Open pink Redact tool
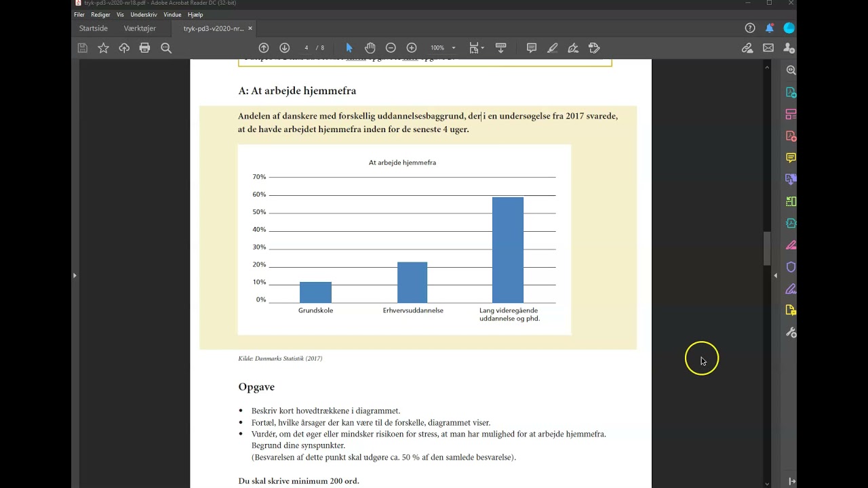The width and height of the screenshot is (868, 488). [x=791, y=245]
